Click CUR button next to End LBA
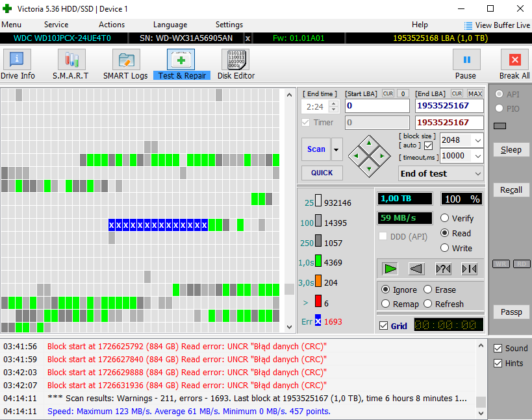532x420 pixels. coord(457,93)
